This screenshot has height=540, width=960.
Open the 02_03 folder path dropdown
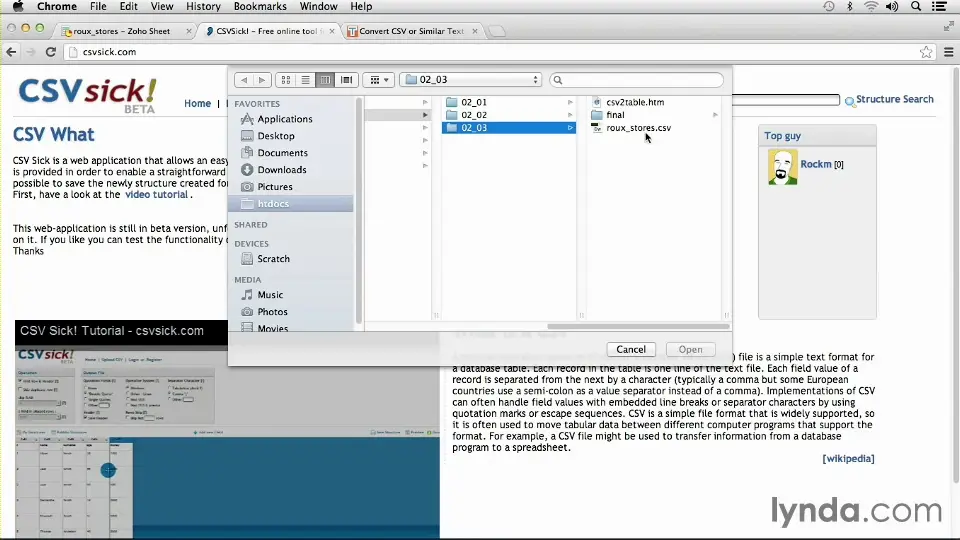[x=471, y=80]
